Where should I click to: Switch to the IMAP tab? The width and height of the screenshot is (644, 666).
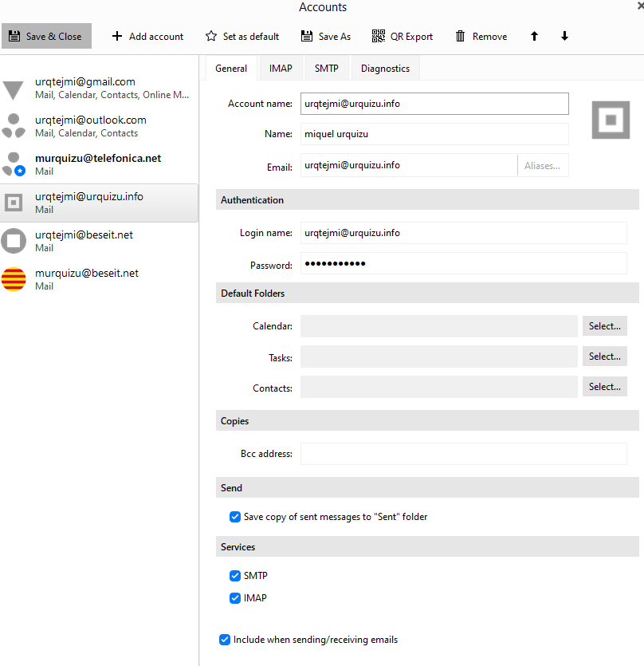click(281, 69)
